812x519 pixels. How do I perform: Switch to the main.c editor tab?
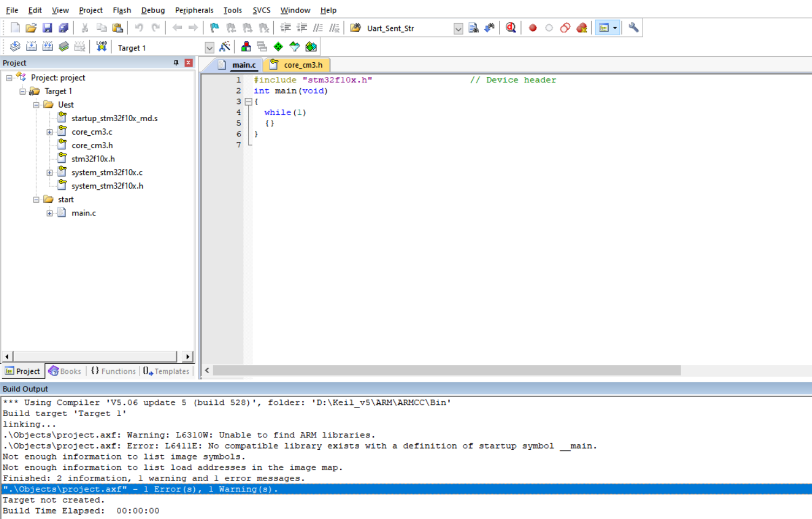pos(237,65)
